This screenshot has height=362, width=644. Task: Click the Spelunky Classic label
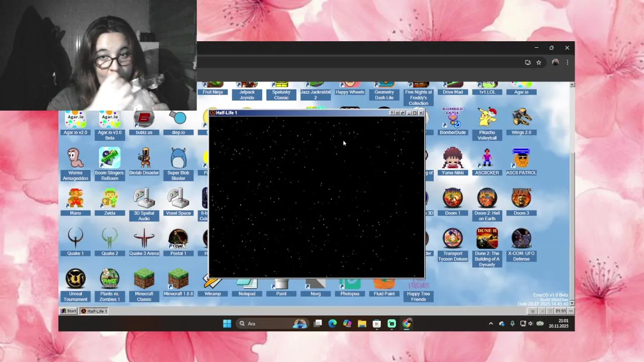click(x=281, y=95)
